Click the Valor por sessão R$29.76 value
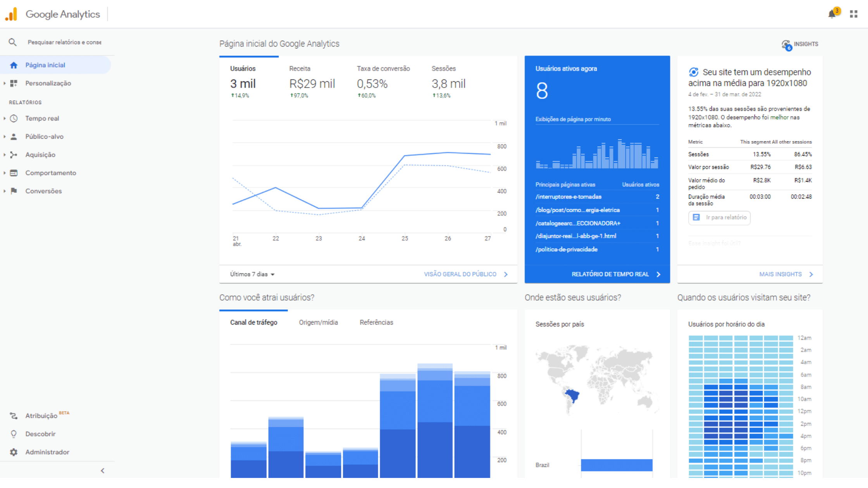 tap(760, 167)
